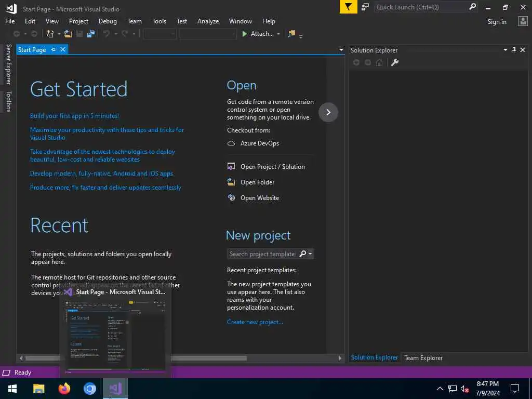Click the Open Website globe icon
Image resolution: width=532 pixels, height=399 pixels.
point(231,197)
